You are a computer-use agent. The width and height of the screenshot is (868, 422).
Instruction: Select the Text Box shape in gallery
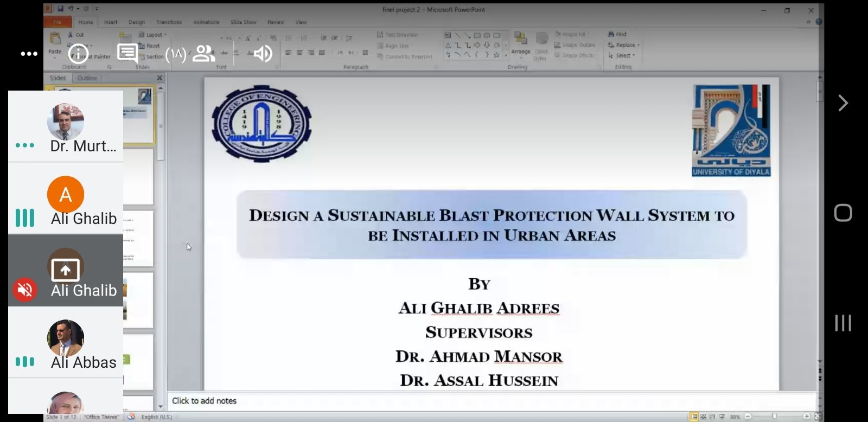[448, 35]
